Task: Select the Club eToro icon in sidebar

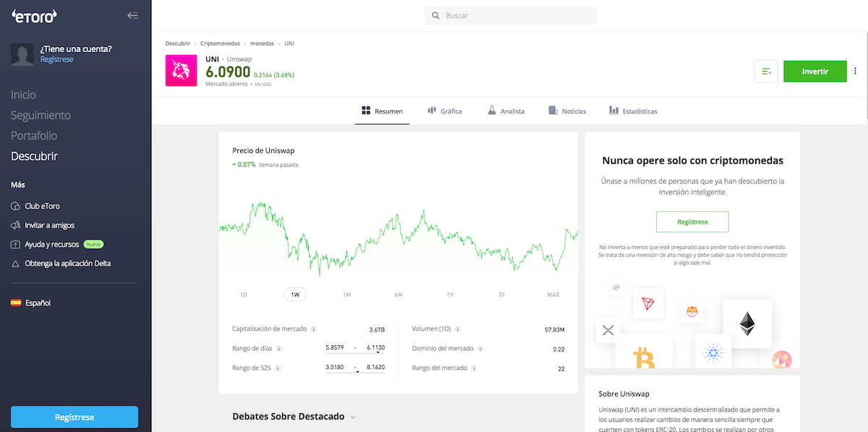Action: 16,206
